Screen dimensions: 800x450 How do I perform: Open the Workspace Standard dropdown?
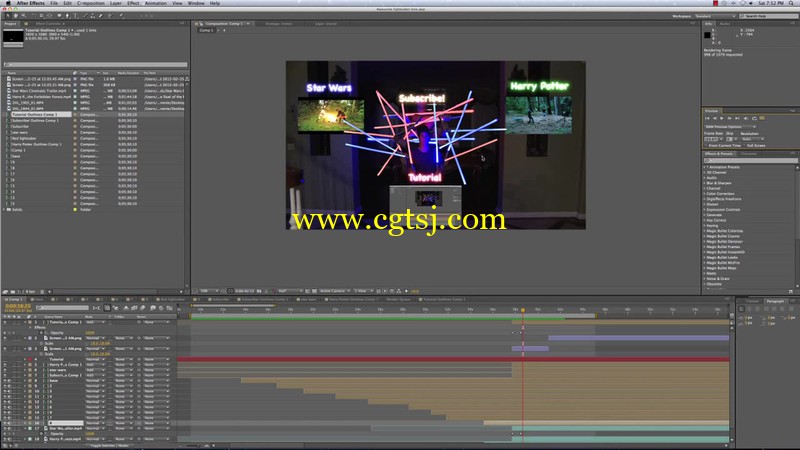tap(715, 16)
